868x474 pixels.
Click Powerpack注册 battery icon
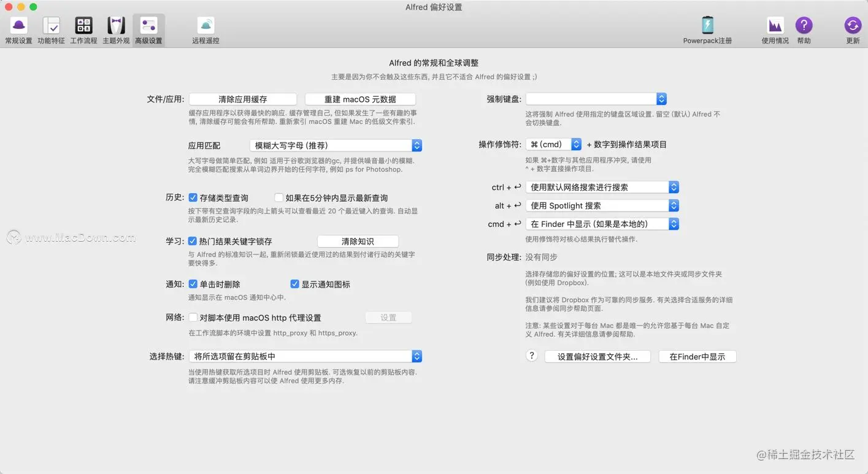[707, 25]
